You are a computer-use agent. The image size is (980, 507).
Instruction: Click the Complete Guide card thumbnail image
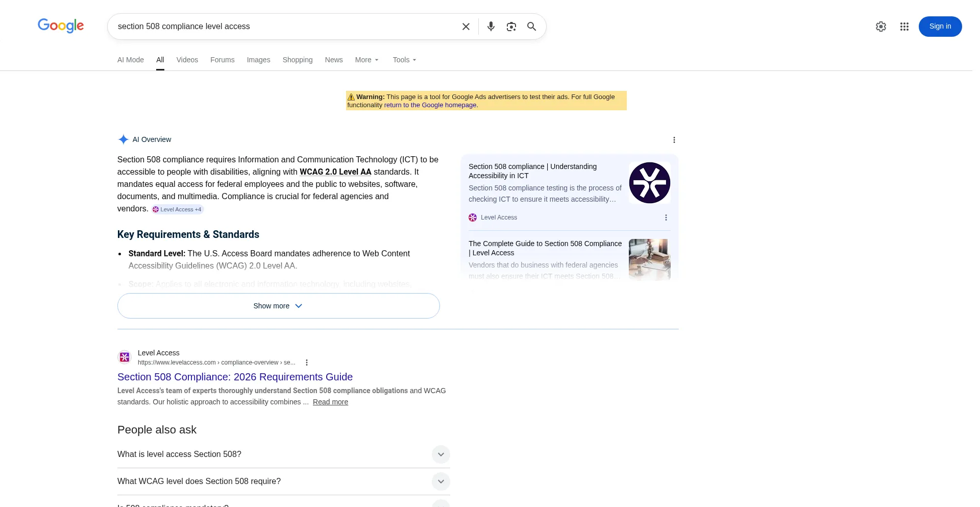[x=650, y=260]
